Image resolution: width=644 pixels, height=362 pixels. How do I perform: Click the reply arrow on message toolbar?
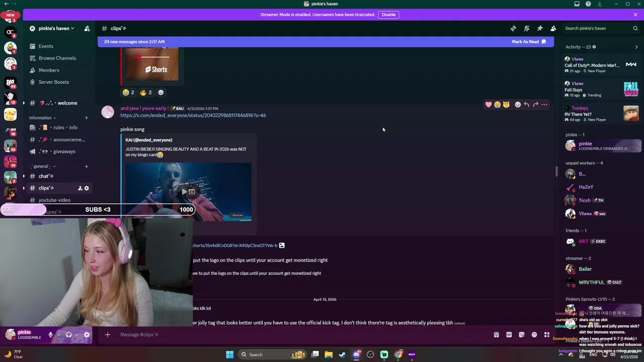(x=526, y=105)
